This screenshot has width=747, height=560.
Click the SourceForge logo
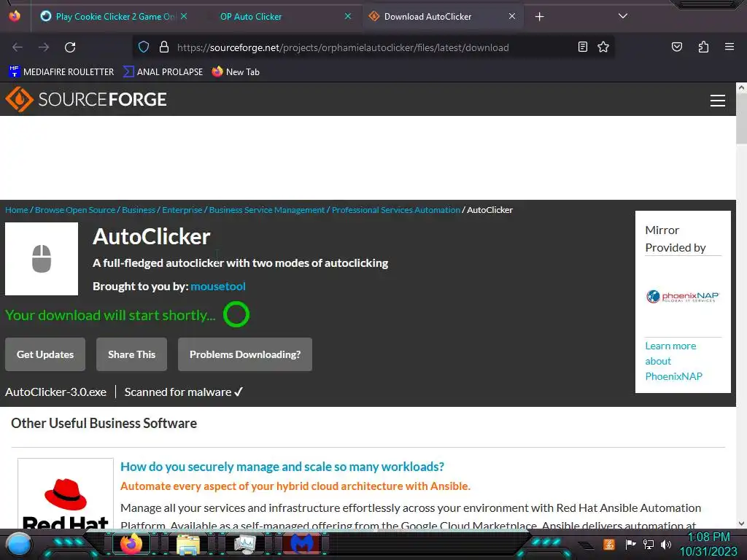[86, 99]
